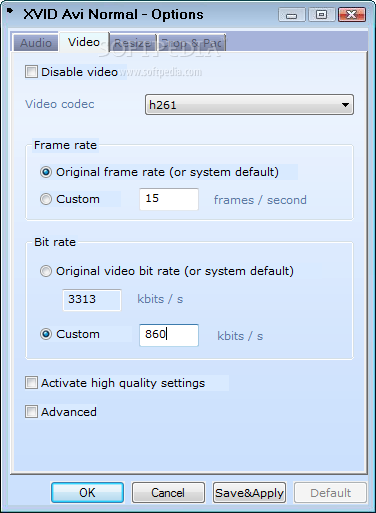Click the Cancel button
Screen dimensions: 376x513
click(x=168, y=492)
